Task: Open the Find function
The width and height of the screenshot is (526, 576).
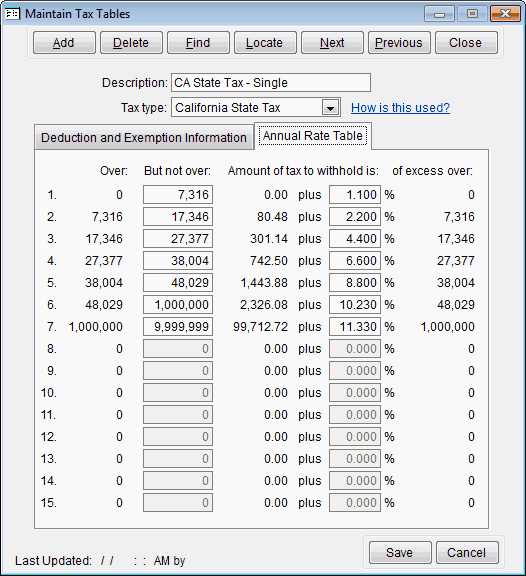Action: tap(198, 43)
